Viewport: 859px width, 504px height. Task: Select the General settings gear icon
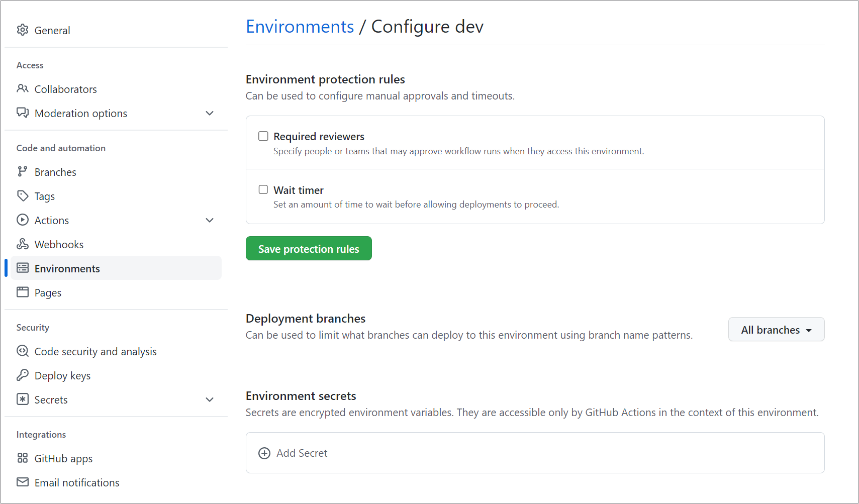point(23,30)
